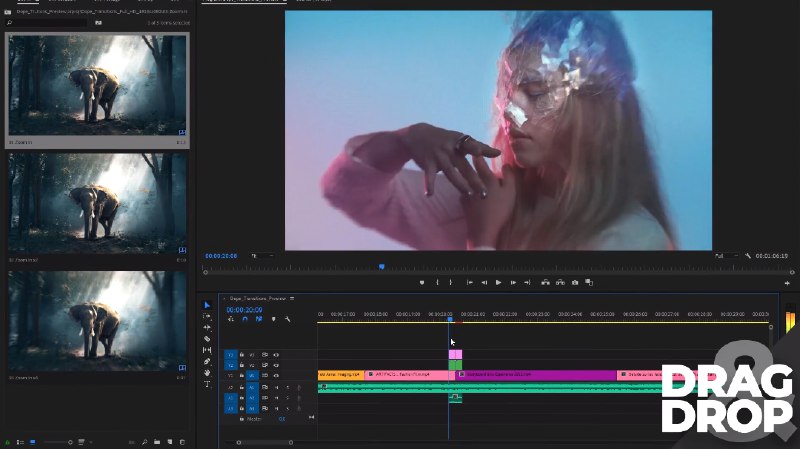This screenshot has width=800, height=449.
Task: Step forward one frame
Action: (x=513, y=282)
